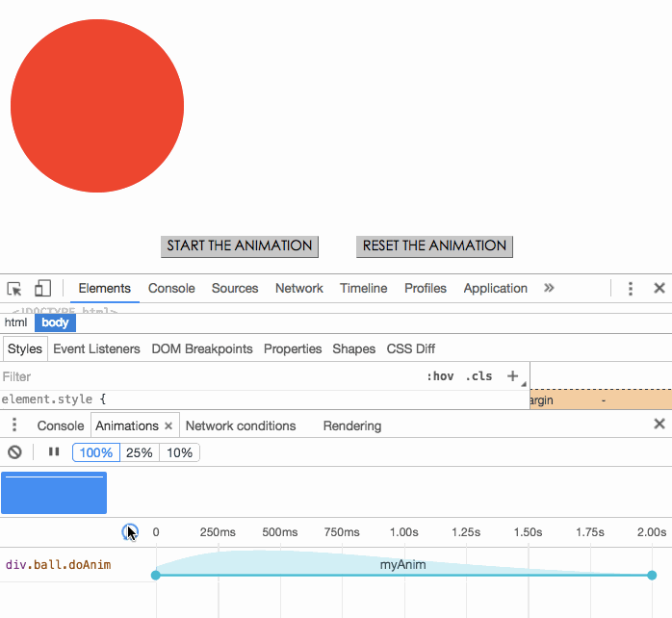Toggle the device toolbar icon
Screen dimensions: 672x618
point(42,289)
